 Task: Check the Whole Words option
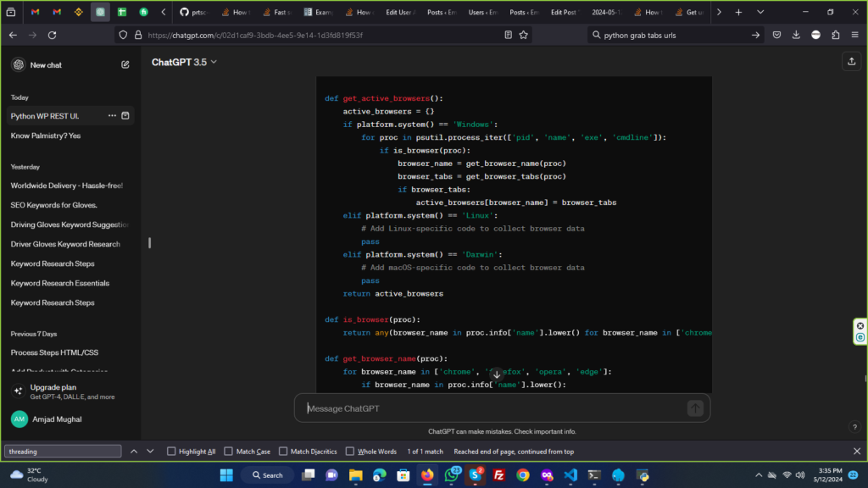(x=350, y=452)
